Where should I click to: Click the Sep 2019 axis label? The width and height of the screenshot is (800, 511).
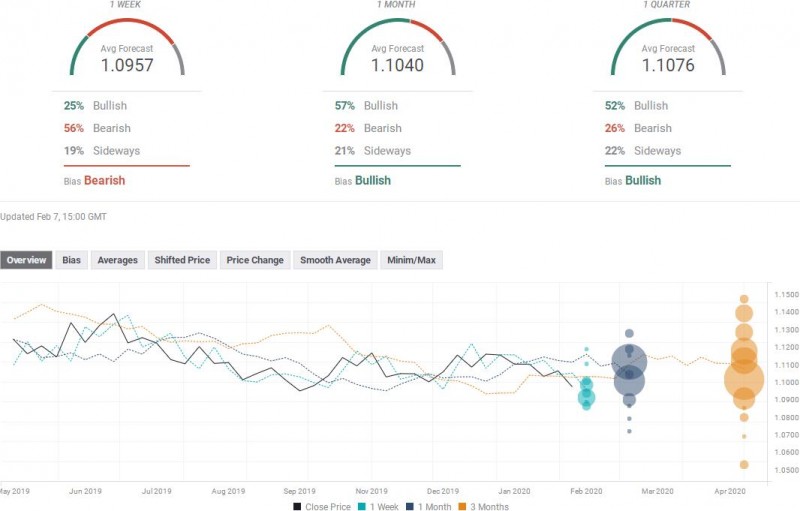pyautogui.click(x=299, y=492)
